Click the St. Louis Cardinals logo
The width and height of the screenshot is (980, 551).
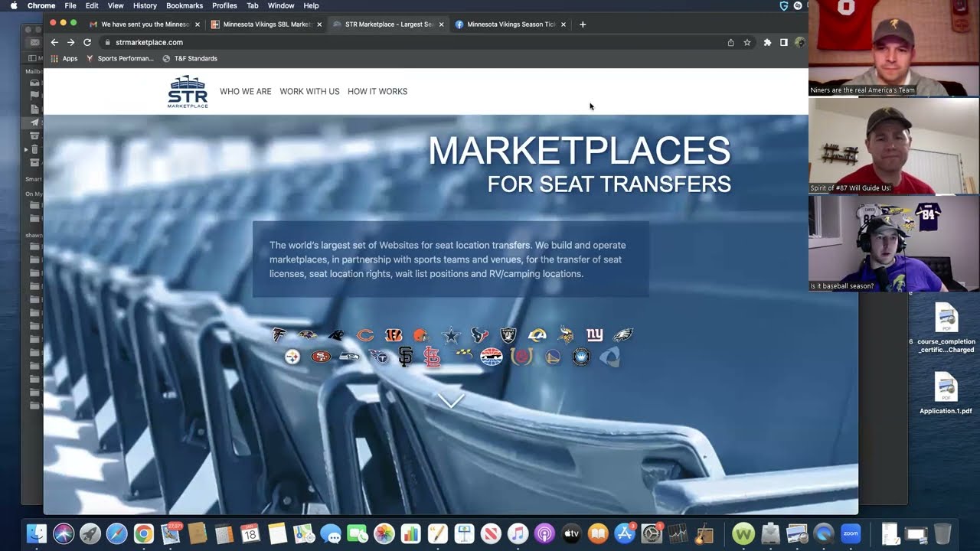(x=433, y=357)
